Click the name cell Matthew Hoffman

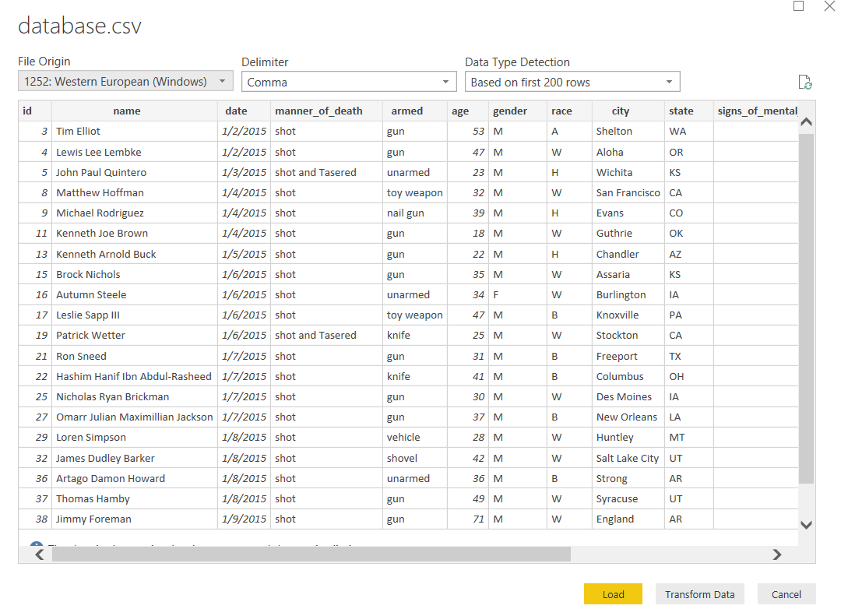(x=135, y=193)
